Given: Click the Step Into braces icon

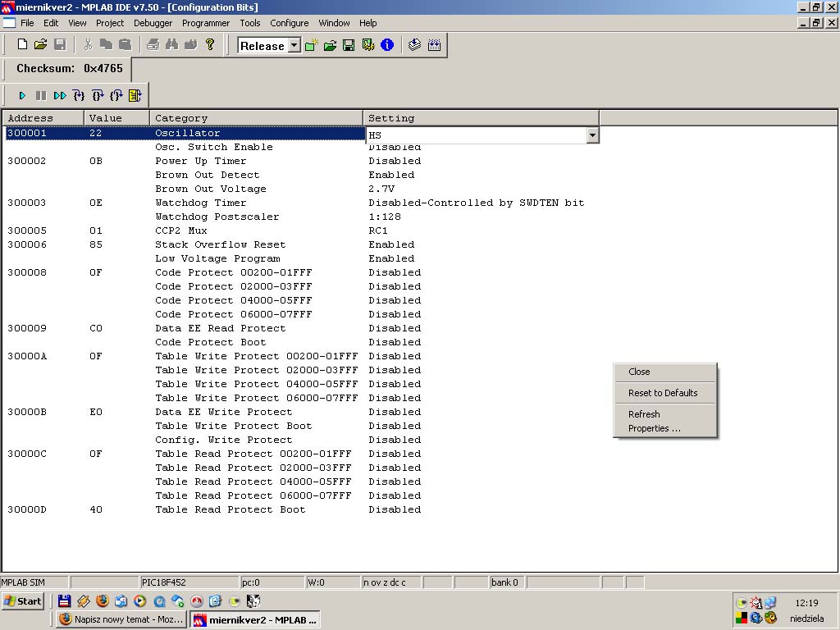Looking at the screenshot, I should pyautogui.click(x=79, y=95).
